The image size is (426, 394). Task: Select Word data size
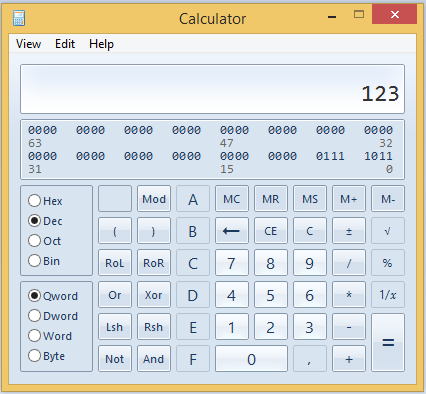[50, 336]
